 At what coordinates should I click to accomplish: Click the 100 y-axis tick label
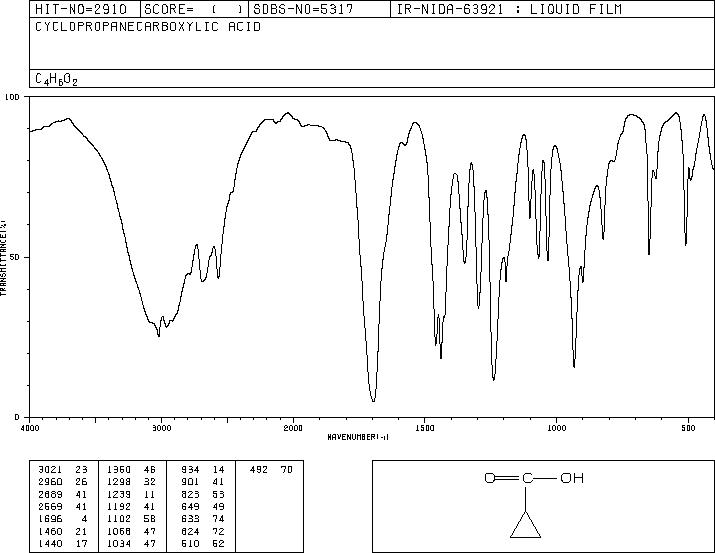[x=12, y=97]
